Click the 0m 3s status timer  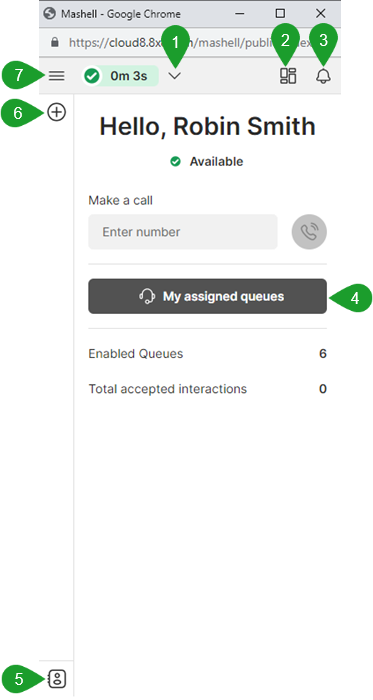coord(128,76)
